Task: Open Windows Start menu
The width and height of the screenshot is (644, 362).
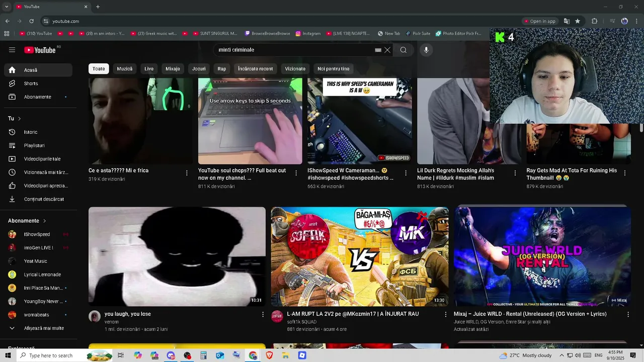Action: click(8, 355)
